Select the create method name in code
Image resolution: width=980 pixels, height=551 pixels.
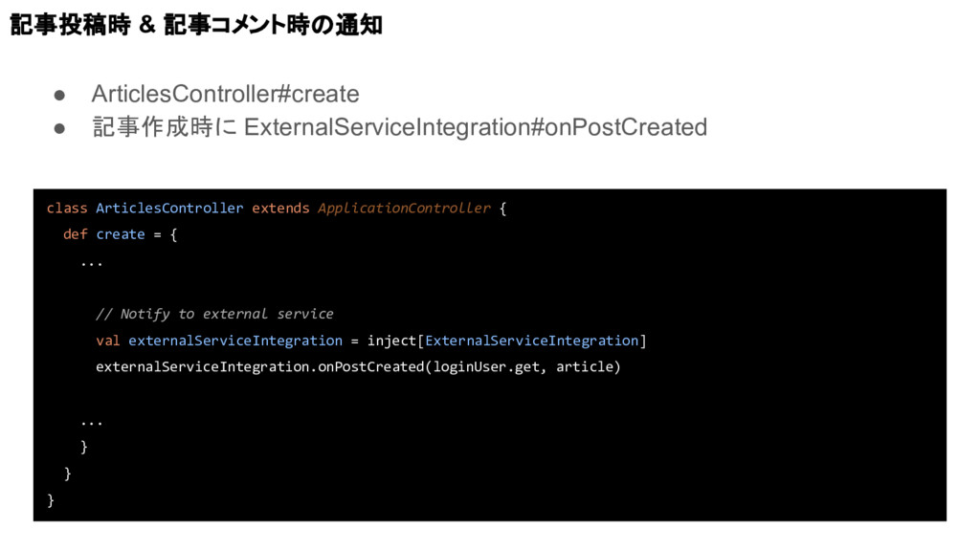click(120, 234)
